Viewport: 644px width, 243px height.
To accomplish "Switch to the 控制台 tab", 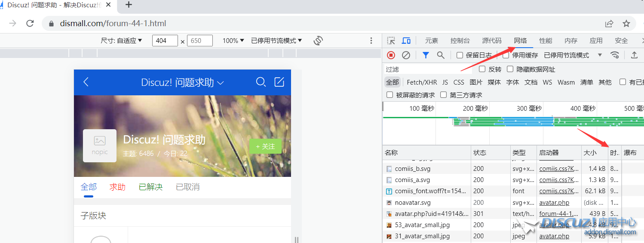I will (460, 41).
